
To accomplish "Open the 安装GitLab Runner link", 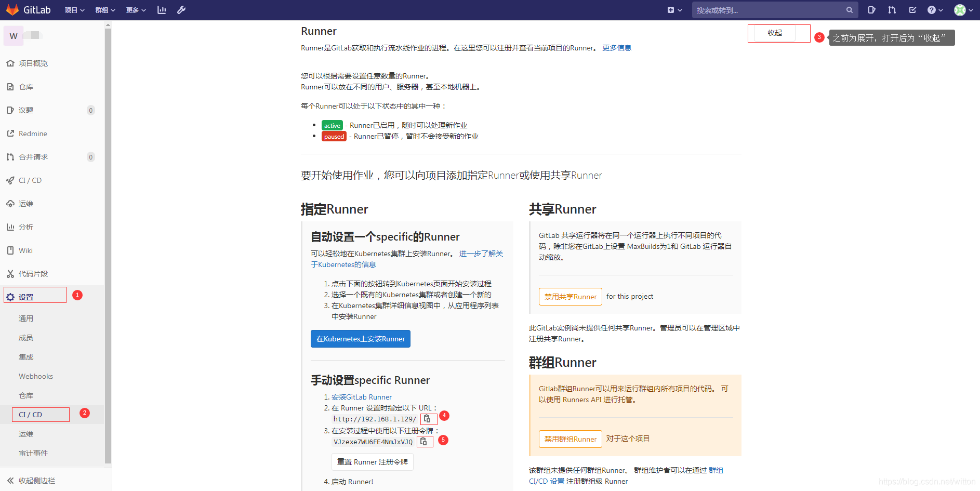I will click(x=362, y=397).
